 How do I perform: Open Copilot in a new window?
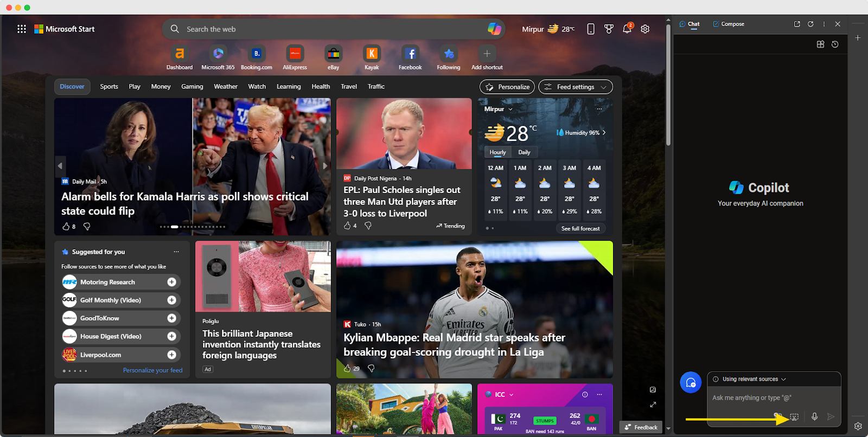[797, 24]
